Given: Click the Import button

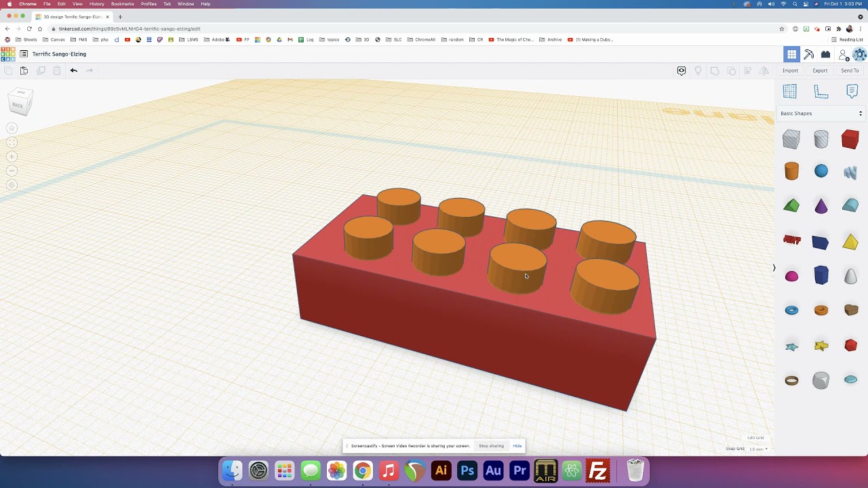Looking at the screenshot, I should [x=790, y=70].
